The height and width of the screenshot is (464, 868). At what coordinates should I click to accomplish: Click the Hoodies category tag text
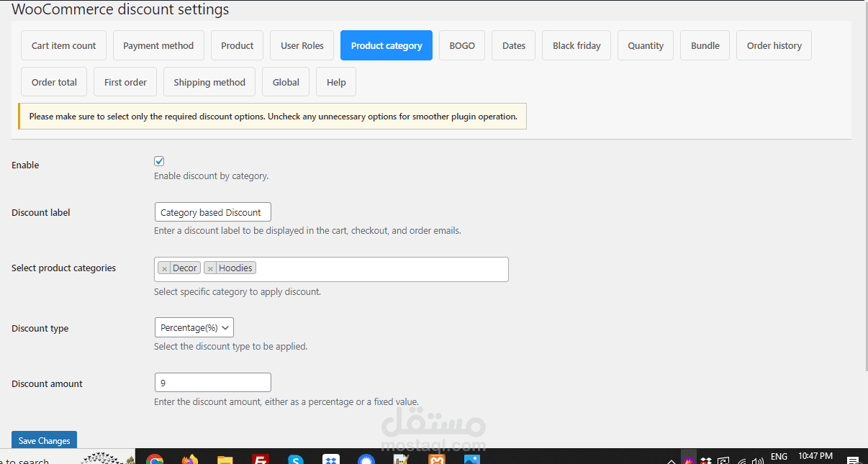tap(235, 268)
